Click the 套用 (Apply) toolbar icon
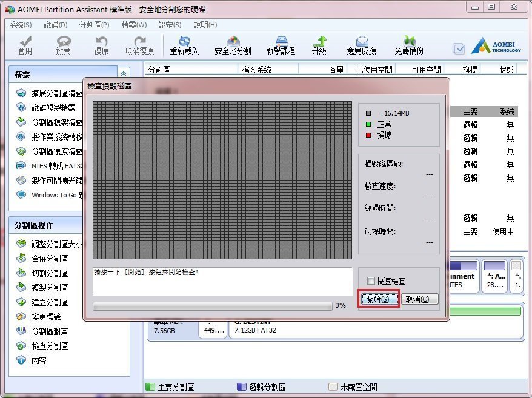Screen dimensions: 532x398 tap(25, 45)
